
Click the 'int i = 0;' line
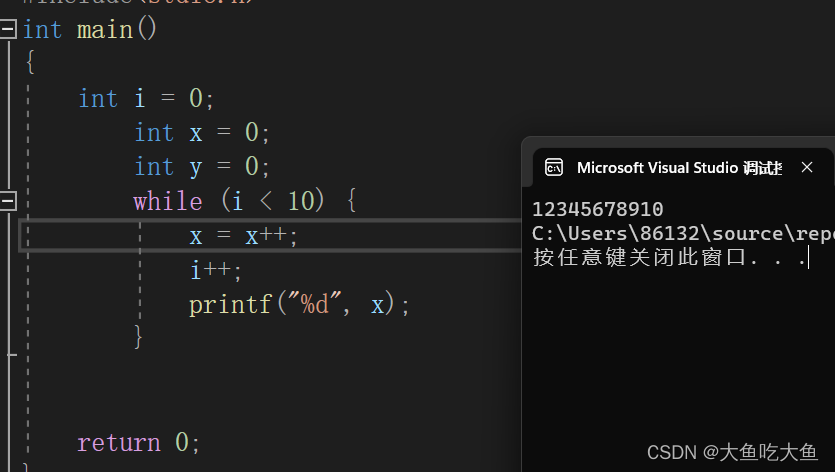(146, 99)
